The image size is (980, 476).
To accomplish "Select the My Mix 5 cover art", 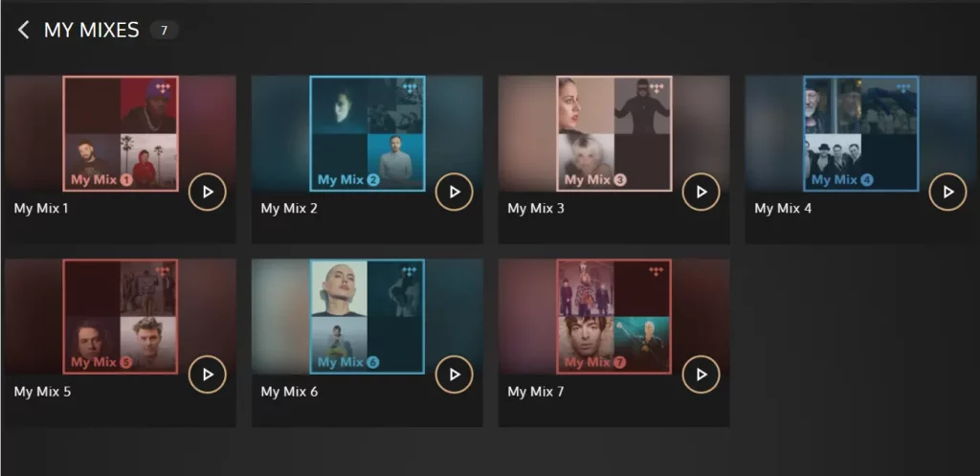I will (x=121, y=316).
